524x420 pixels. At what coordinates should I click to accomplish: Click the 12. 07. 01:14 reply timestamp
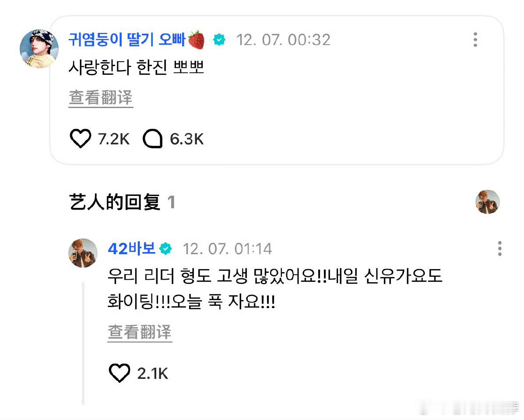[227, 249]
